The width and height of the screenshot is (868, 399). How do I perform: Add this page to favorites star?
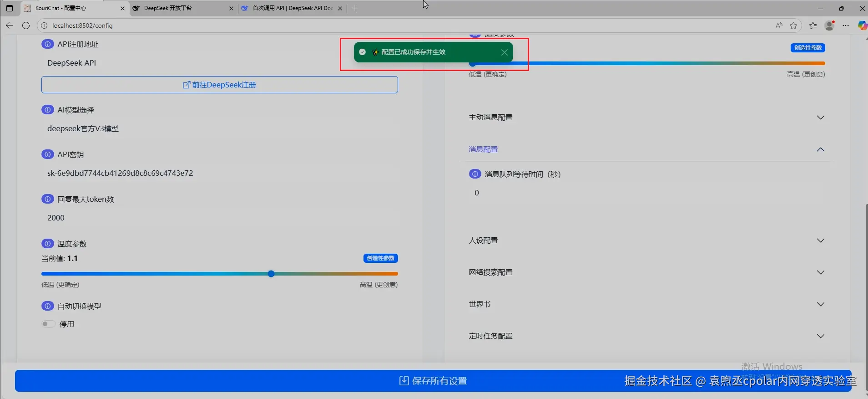point(793,26)
